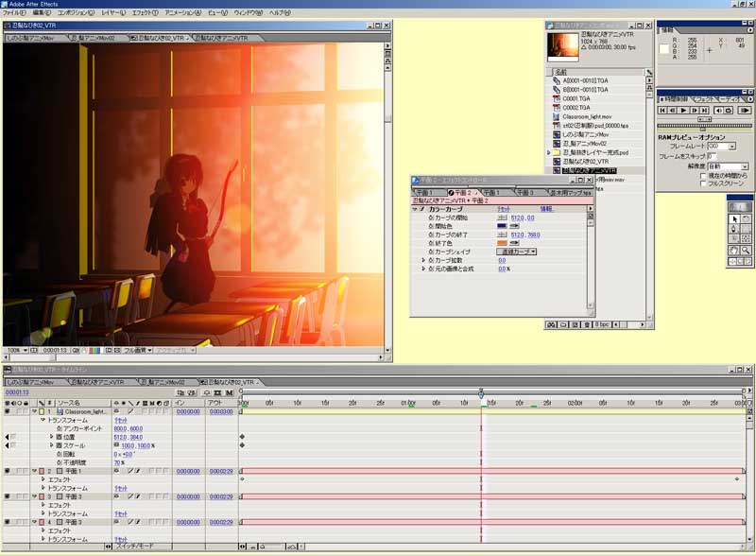Screen dimensions: 756x556
Task: Expand 元の画像と合成 property triangle
Action: pos(423,269)
